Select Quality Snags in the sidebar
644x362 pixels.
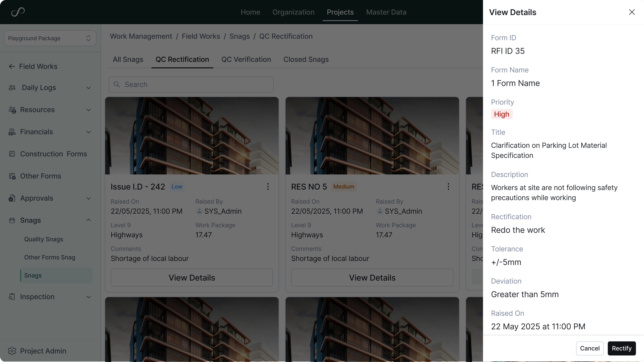click(x=44, y=239)
